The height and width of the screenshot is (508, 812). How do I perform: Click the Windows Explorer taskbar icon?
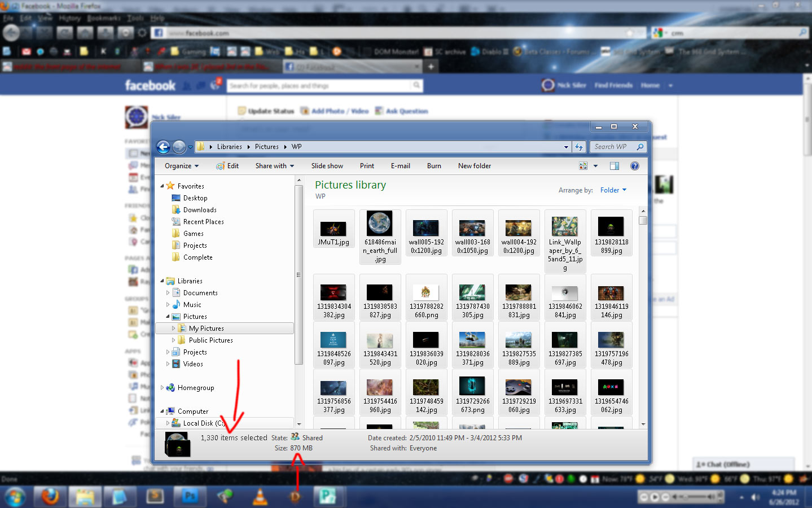pos(85,497)
